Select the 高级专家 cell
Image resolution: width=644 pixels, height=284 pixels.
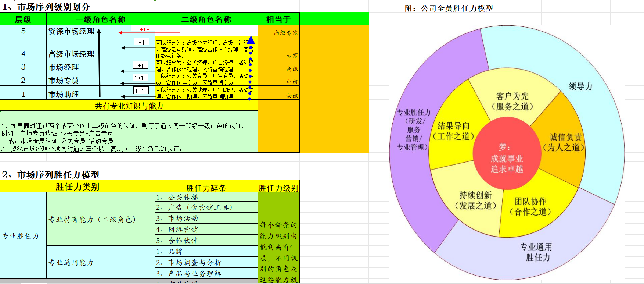click(278, 31)
